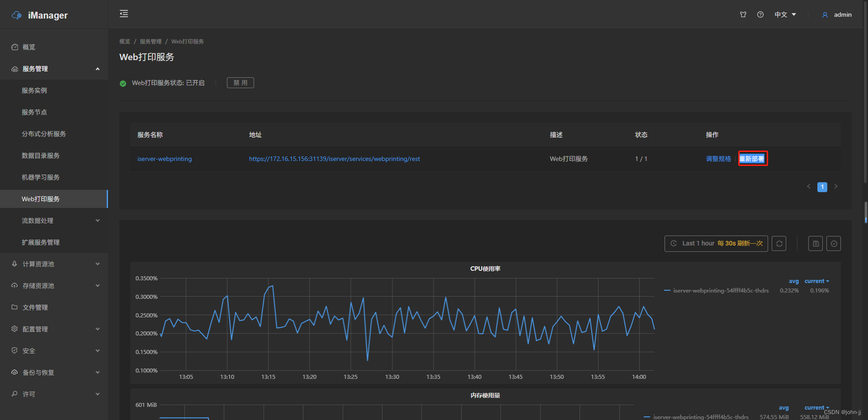868x420 pixels.
Task: Expand the 计算资源池 menu chevron
Action: [98, 264]
